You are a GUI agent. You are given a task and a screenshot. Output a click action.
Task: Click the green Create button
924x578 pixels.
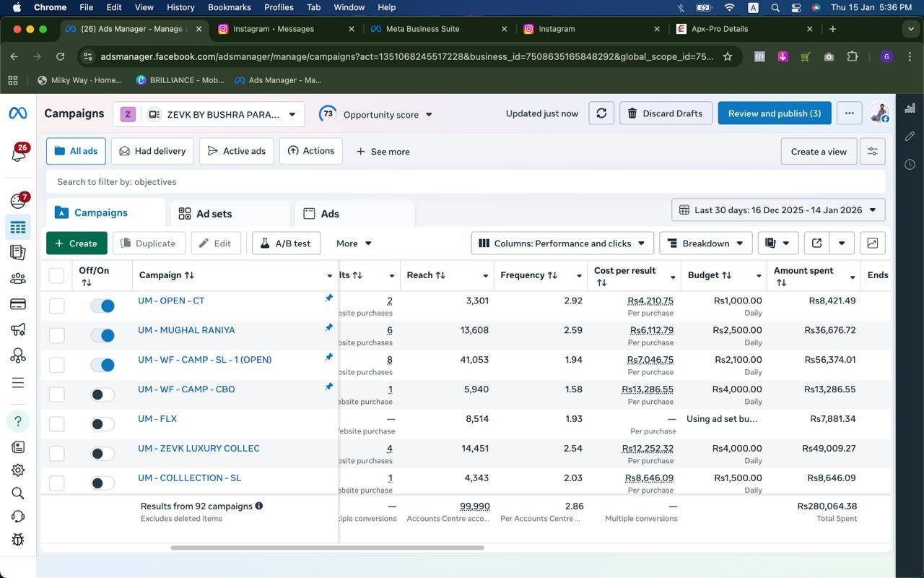click(77, 243)
